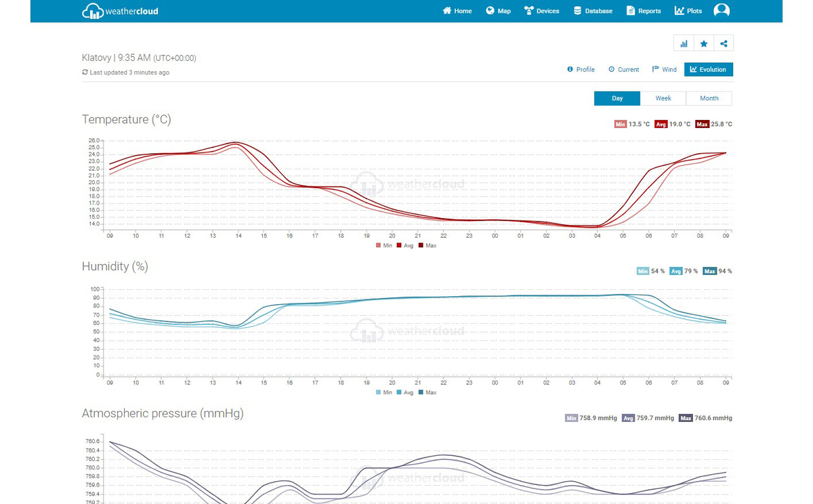Switch to the Profile tab
This screenshot has width=813, height=504.
coord(581,69)
